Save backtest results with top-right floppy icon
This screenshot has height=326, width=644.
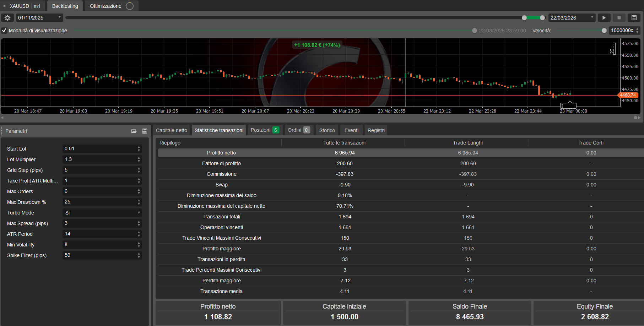tap(634, 18)
